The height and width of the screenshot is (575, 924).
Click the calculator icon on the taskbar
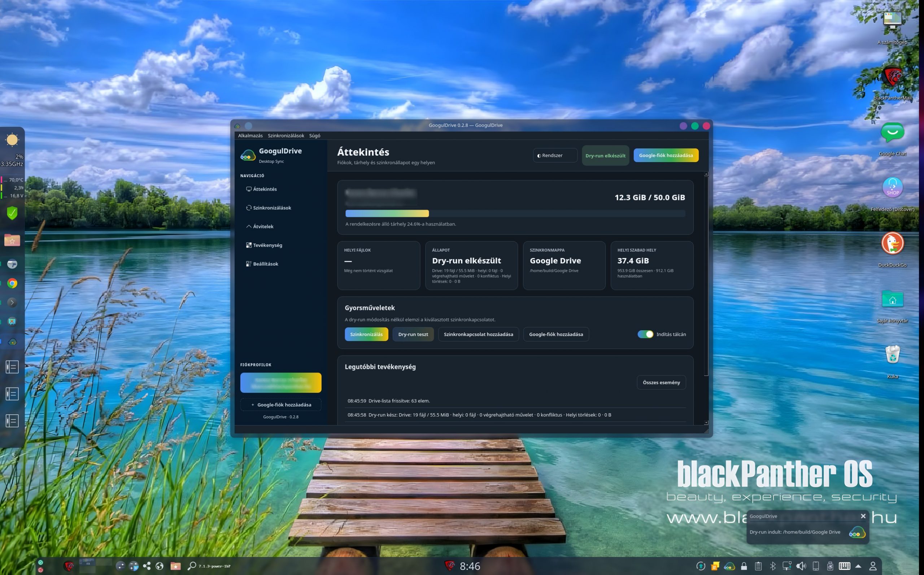[x=134, y=566]
